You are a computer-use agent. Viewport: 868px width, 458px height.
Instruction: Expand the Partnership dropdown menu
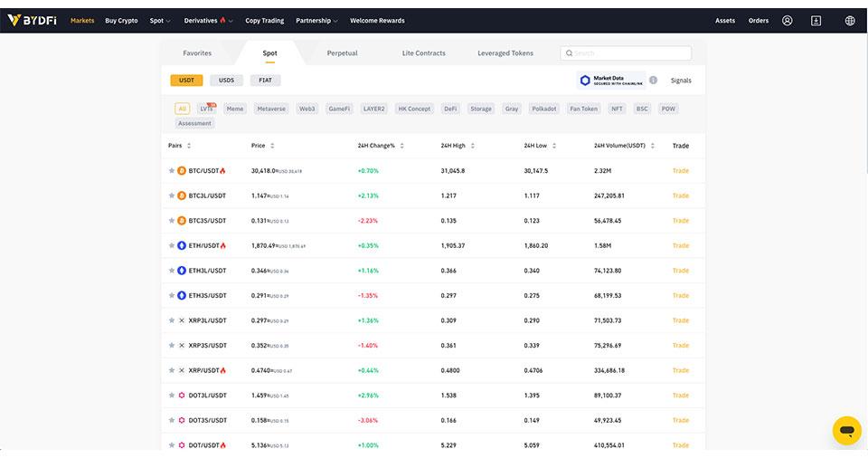click(316, 21)
